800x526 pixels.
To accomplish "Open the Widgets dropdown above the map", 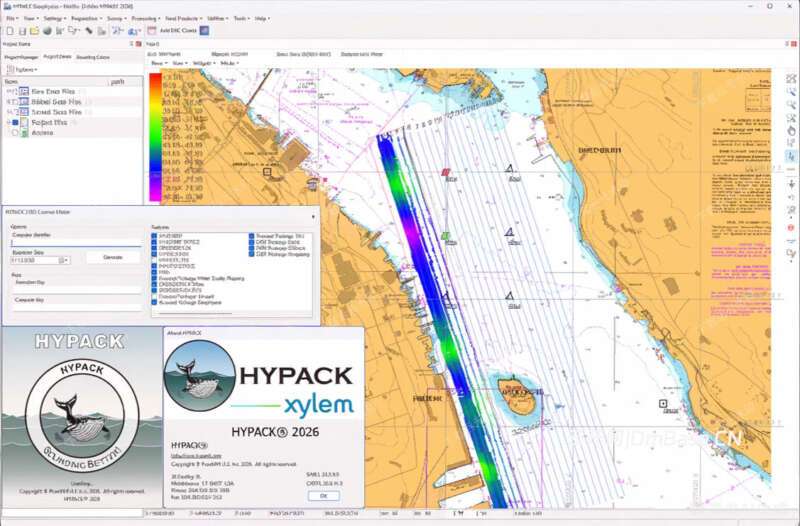I will pos(203,63).
